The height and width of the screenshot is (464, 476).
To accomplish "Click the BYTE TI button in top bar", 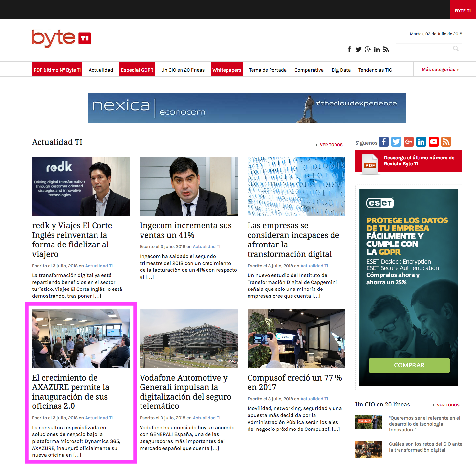I will point(463,10).
